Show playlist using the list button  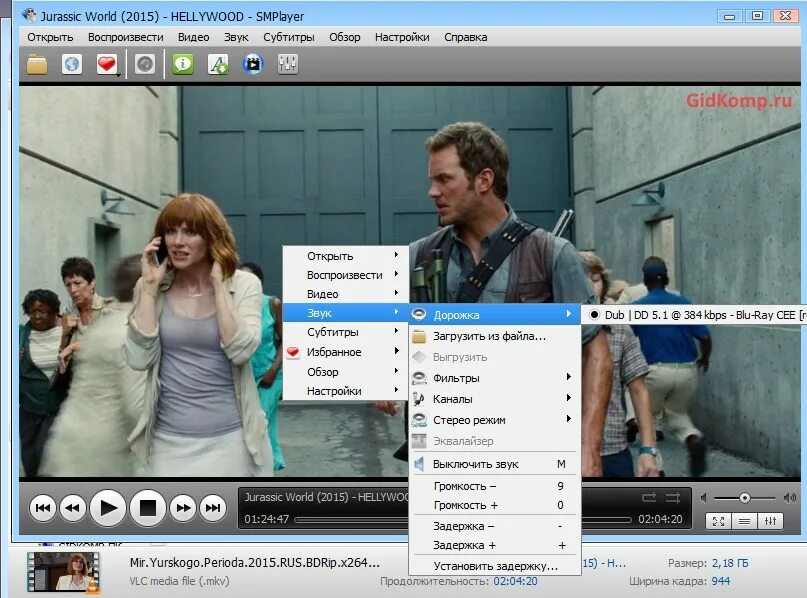pyautogui.click(x=744, y=521)
